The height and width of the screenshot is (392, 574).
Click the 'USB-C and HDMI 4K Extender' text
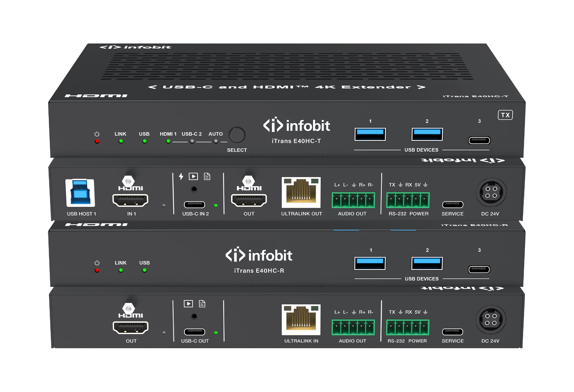(x=287, y=87)
